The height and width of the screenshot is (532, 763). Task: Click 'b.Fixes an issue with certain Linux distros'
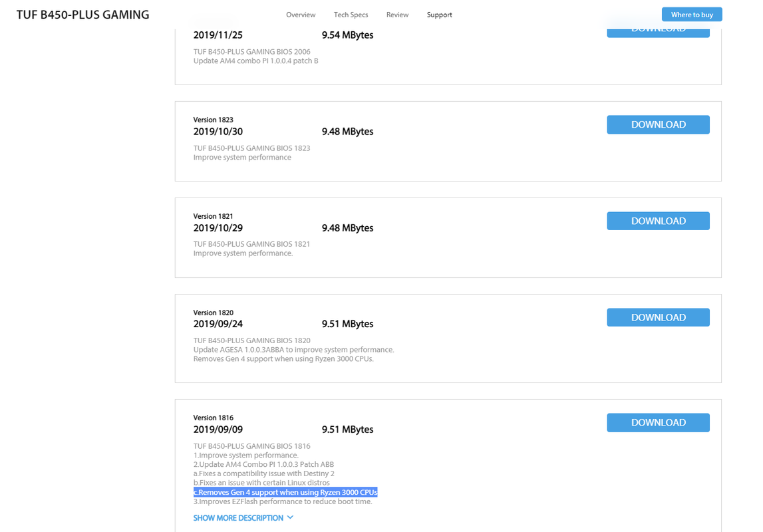[x=261, y=483]
